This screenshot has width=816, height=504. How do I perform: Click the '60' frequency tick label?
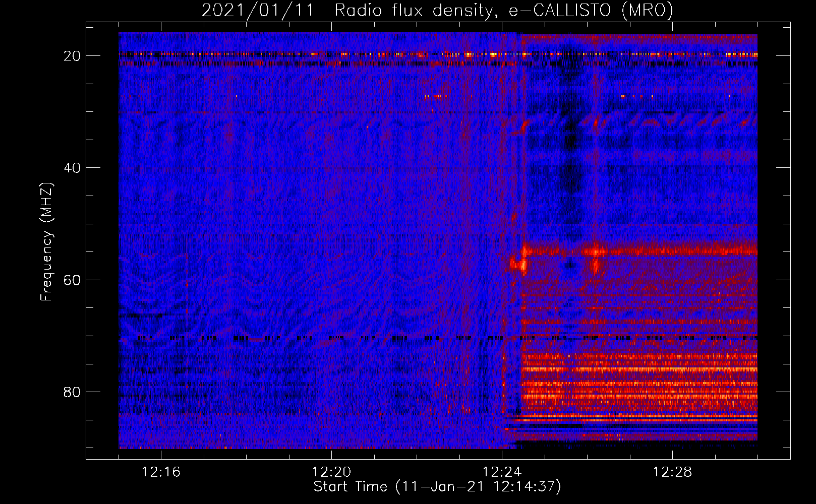point(73,280)
